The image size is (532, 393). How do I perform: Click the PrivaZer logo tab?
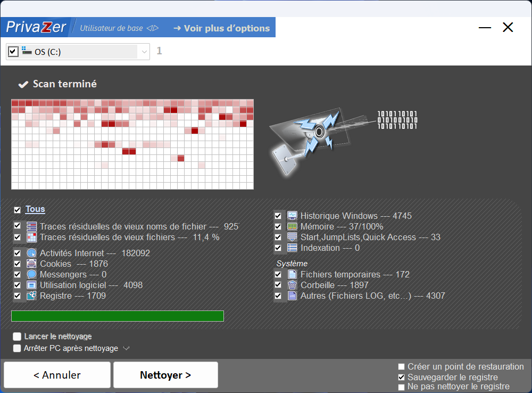(x=36, y=28)
